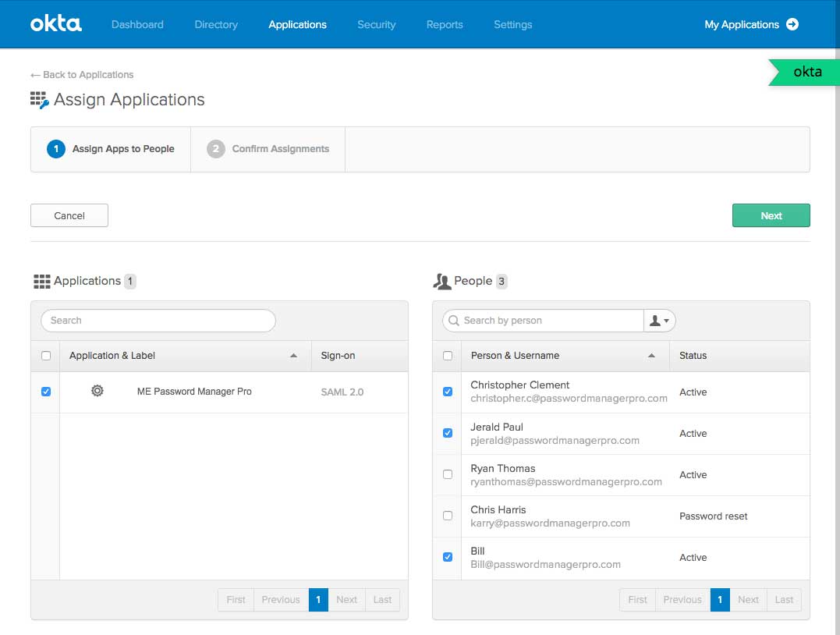Click the Assign Applications grid-key icon
This screenshot has height=635, width=840.
(39, 100)
